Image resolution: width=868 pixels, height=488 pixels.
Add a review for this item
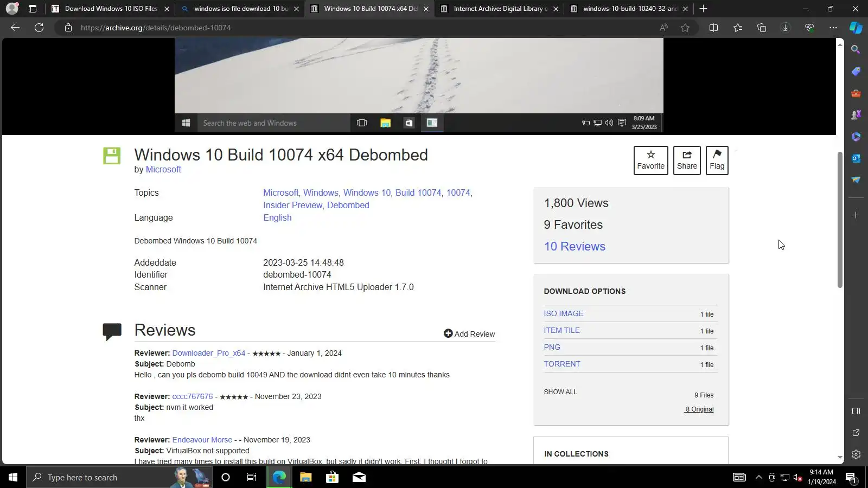tap(469, 334)
